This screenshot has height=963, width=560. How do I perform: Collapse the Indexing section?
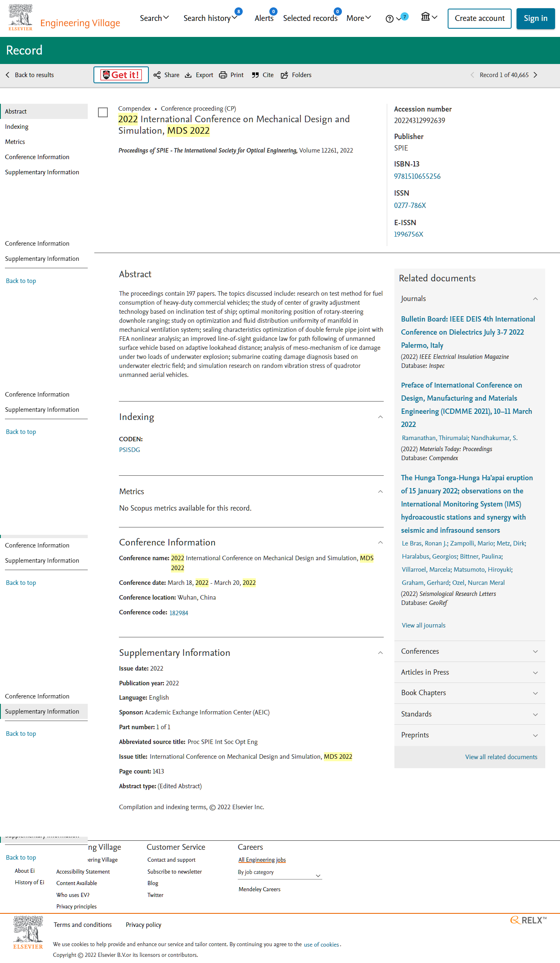380,417
